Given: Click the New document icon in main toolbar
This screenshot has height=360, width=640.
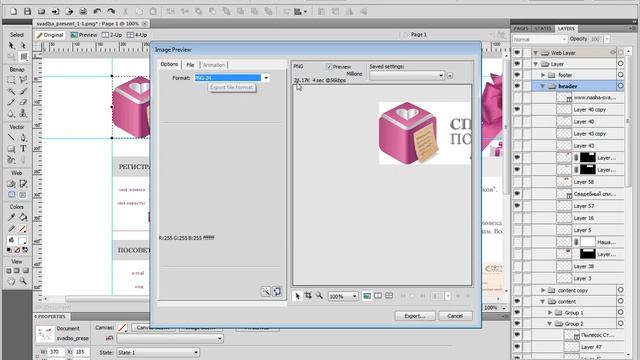Looking at the screenshot, I should click(13, 11).
